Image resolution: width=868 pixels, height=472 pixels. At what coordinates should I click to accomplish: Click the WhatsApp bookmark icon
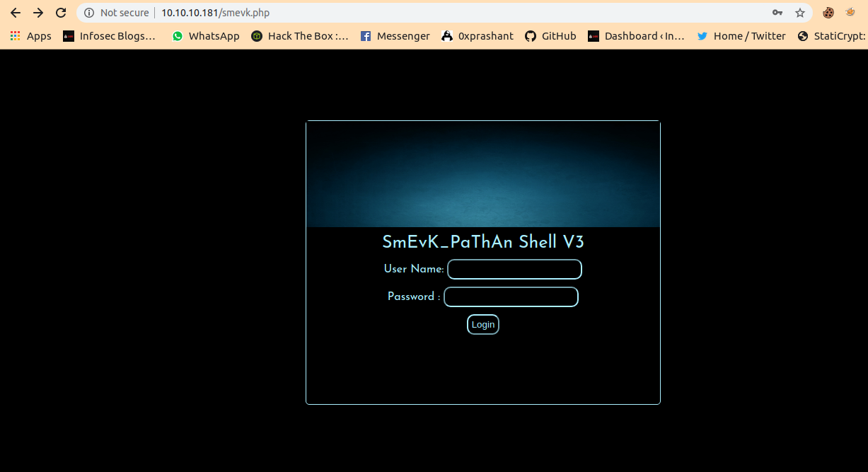pos(177,35)
